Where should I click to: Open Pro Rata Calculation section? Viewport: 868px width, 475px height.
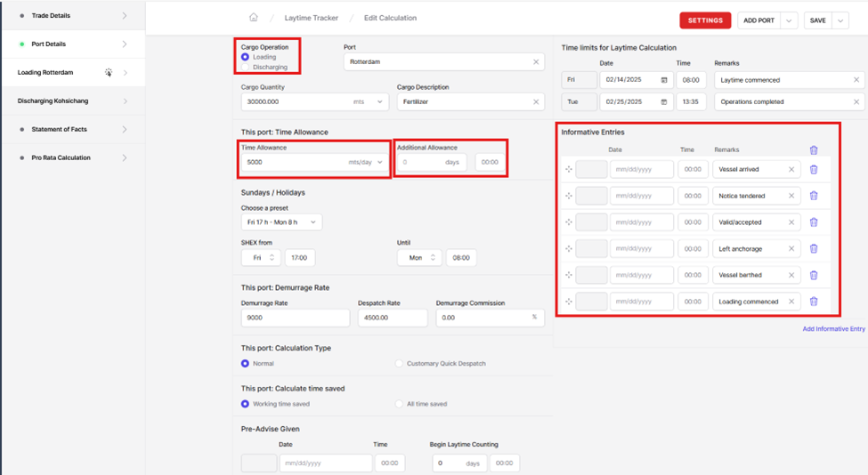point(73,157)
